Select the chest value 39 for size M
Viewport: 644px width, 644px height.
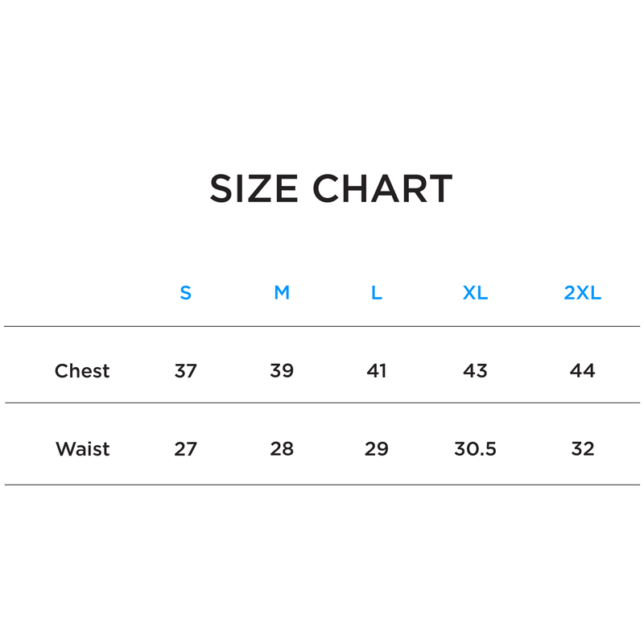pos(282,371)
